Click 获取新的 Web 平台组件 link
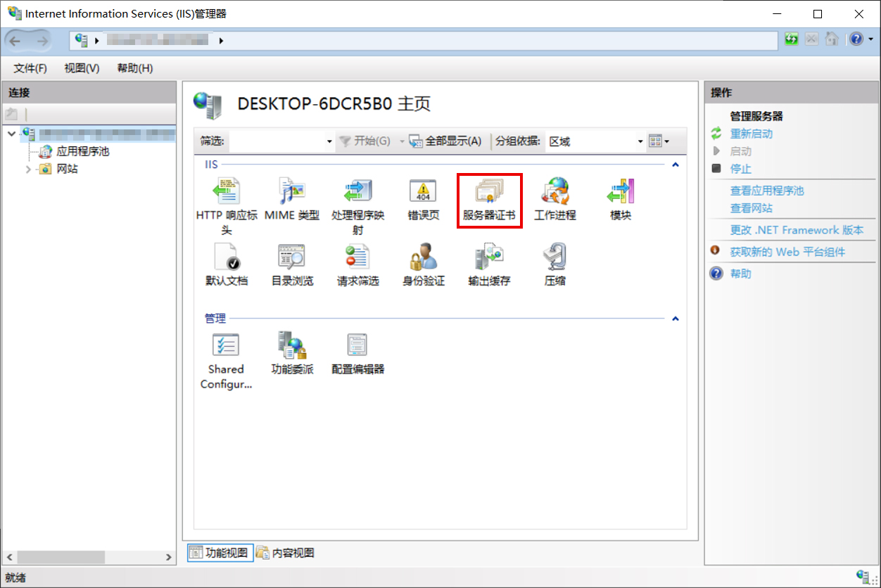Screen dimensions: 881x588 pyautogui.click(x=787, y=252)
